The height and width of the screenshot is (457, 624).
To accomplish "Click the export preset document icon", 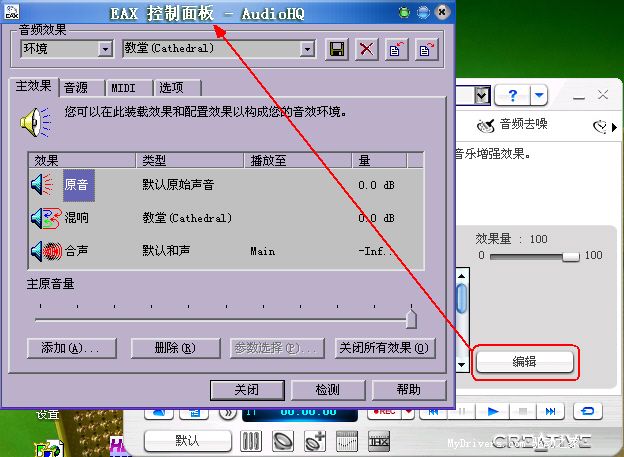I will (x=426, y=50).
